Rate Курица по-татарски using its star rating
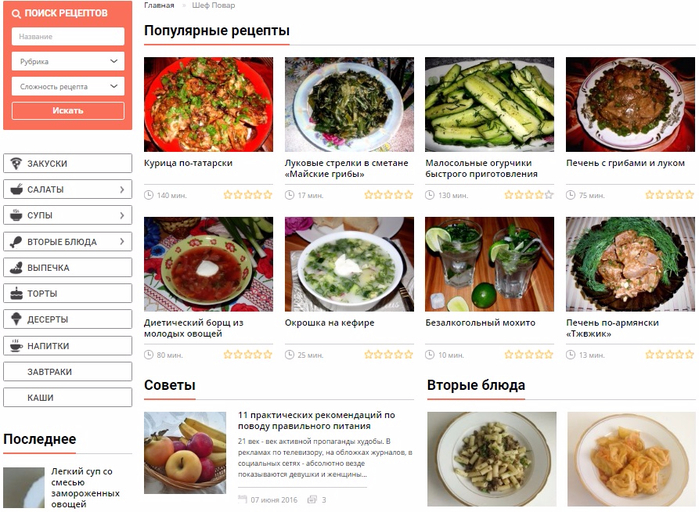699x512 pixels. tap(248, 195)
